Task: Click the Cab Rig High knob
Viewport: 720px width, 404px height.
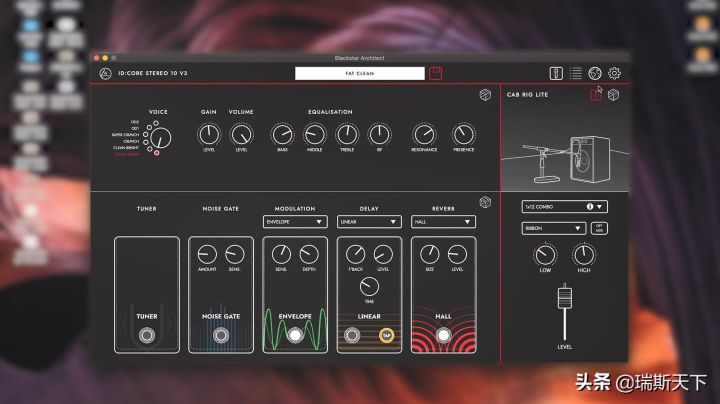Action: [584, 255]
